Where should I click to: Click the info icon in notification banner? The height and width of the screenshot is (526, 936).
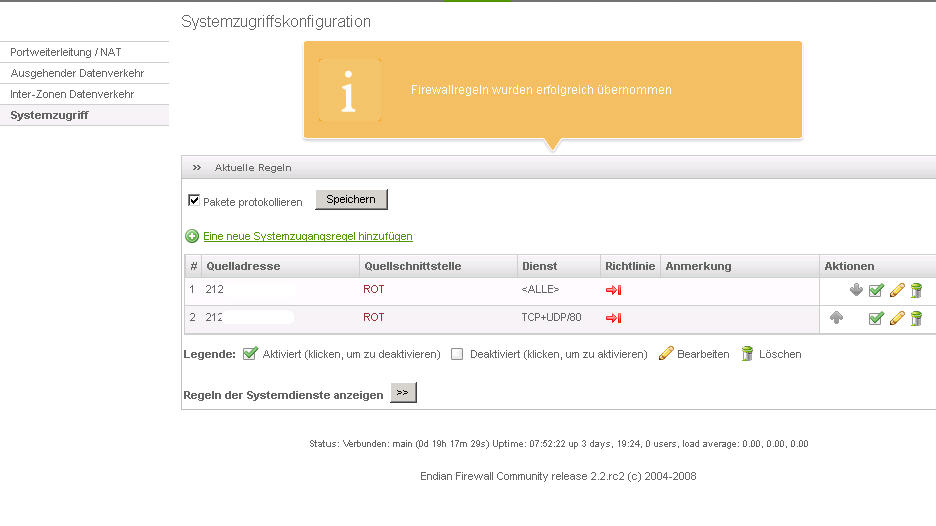[x=349, y=90]
